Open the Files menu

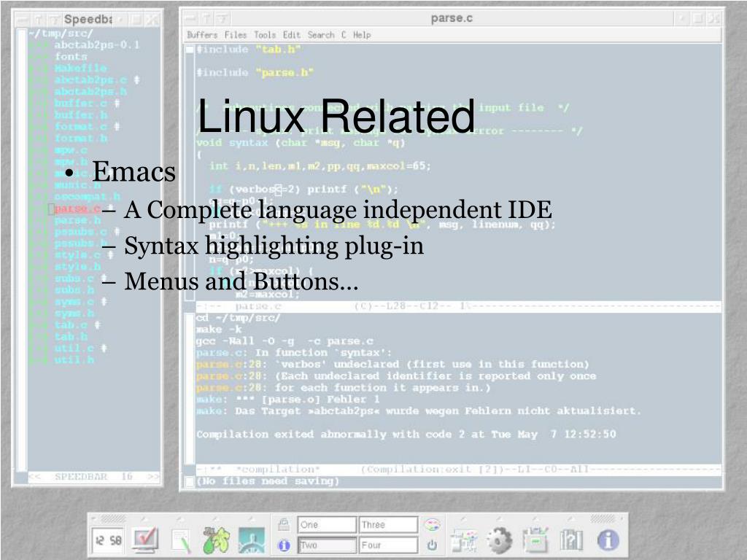(x=236, y=35)
